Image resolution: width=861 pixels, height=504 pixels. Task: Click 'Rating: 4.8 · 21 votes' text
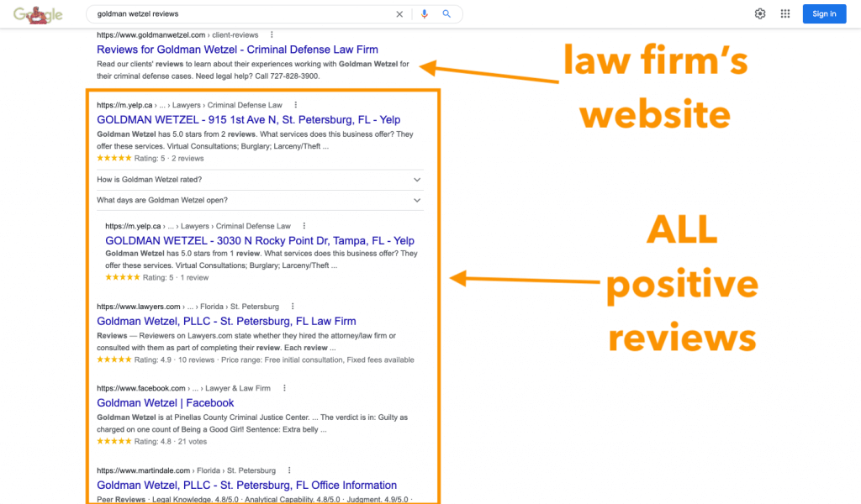[170, 442]
